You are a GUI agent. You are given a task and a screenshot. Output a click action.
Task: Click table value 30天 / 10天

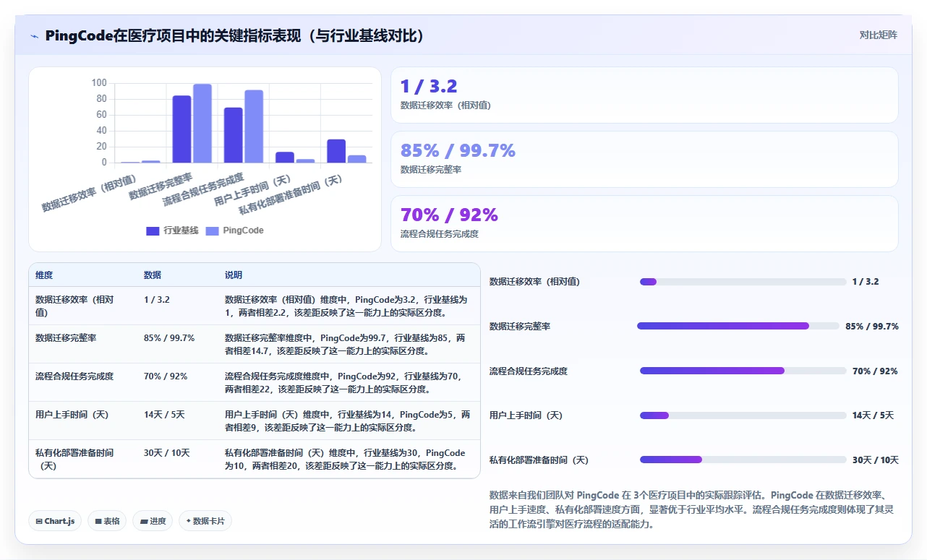pyautogui.click(x=166, y=452)
